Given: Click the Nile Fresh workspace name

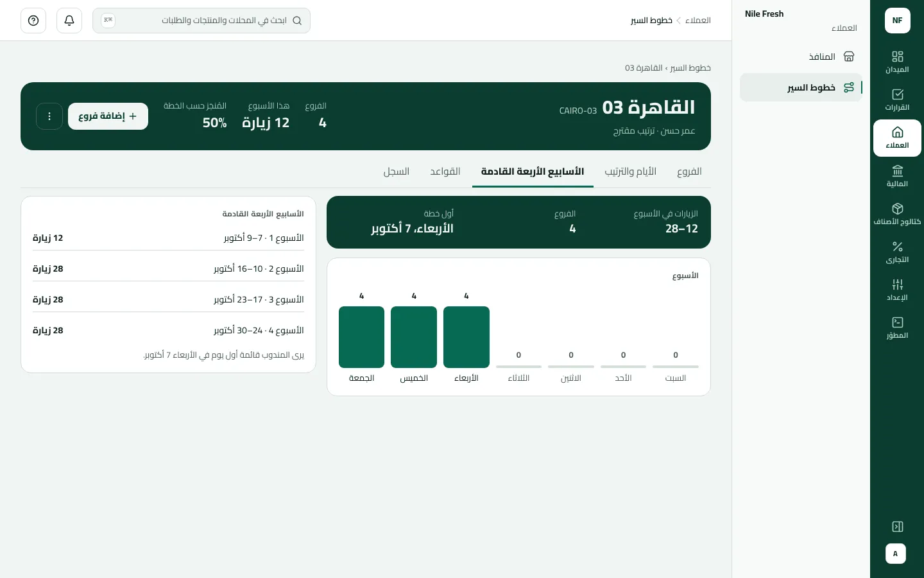Looking at the screenshot, I should click(764, 14).
